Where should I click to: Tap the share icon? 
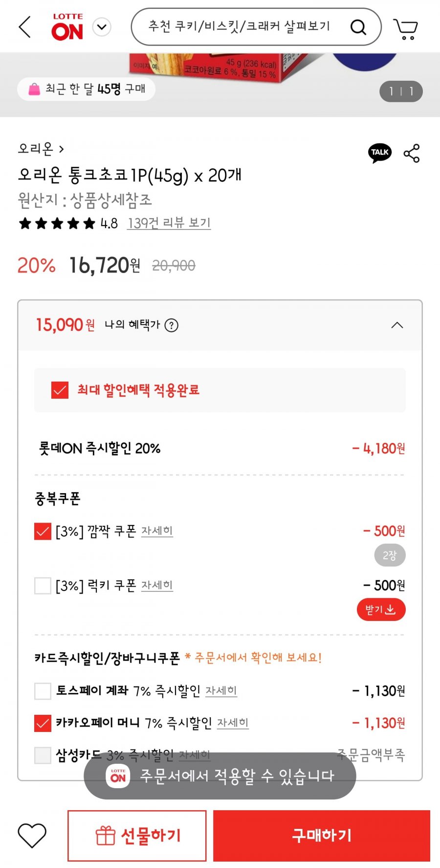412,153
